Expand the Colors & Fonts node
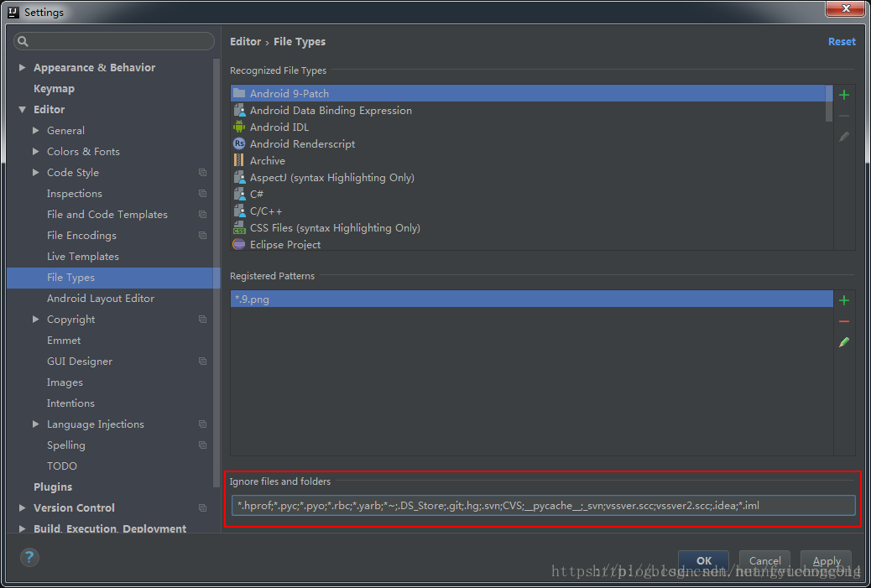 tap(35, 152)
